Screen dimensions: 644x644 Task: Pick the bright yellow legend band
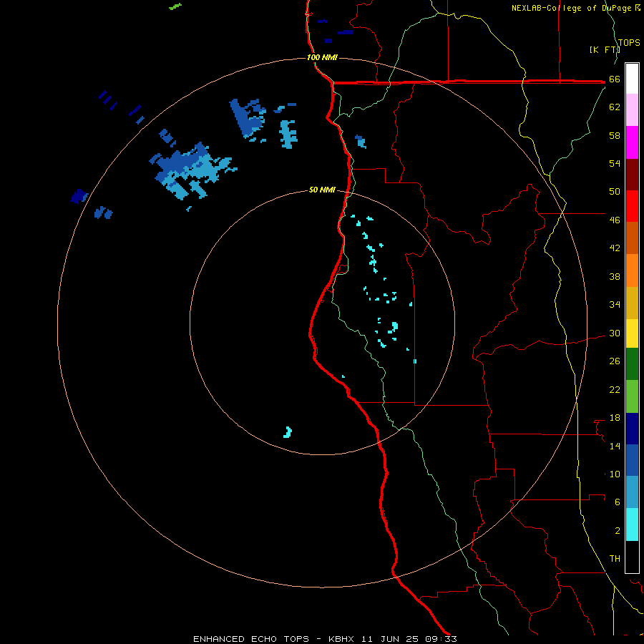(x=632, y=333)
